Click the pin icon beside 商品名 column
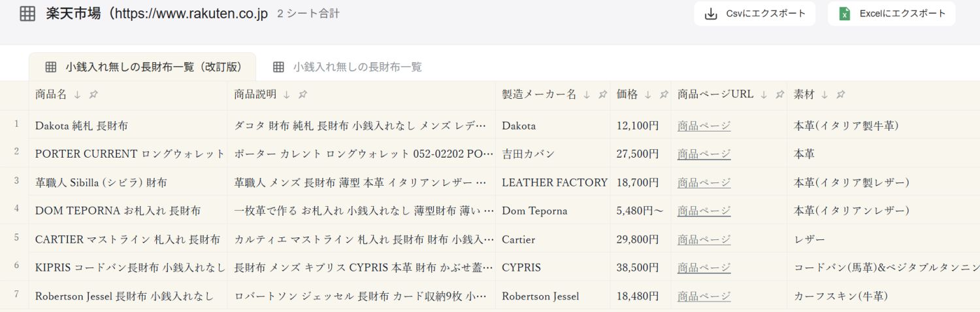 (x=93, y=95)
